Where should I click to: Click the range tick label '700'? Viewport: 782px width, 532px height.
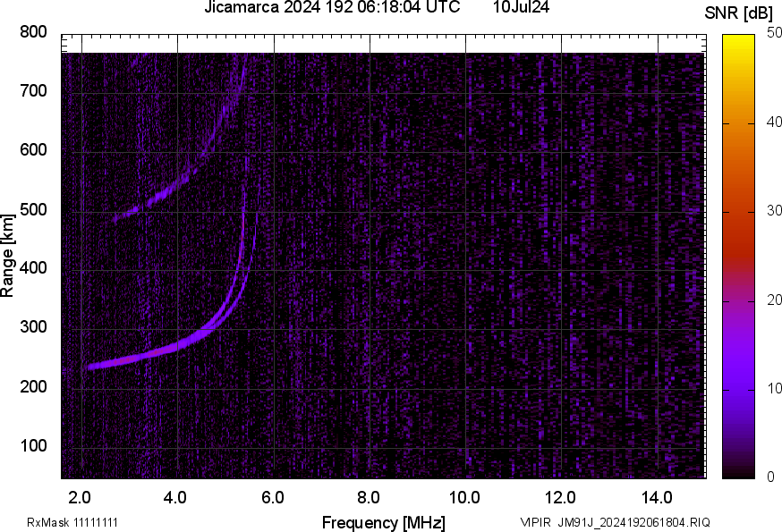click(33, 90)
